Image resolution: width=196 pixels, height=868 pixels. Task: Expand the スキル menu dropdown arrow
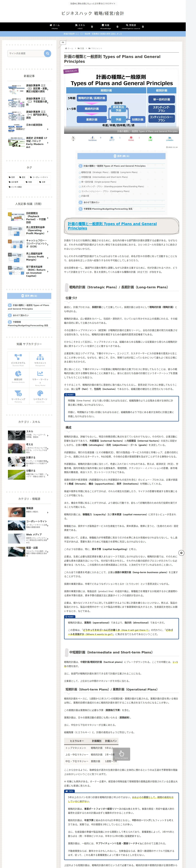92,27
